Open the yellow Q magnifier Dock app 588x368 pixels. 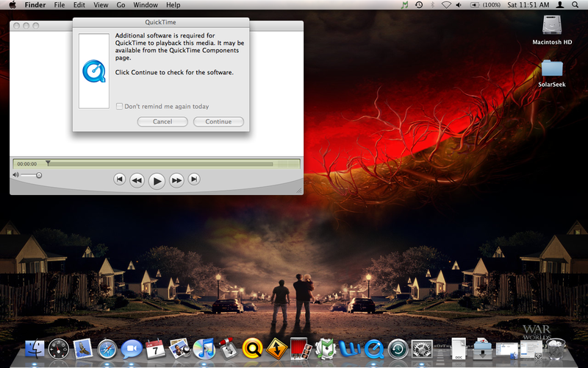click(x=252, y=348)
